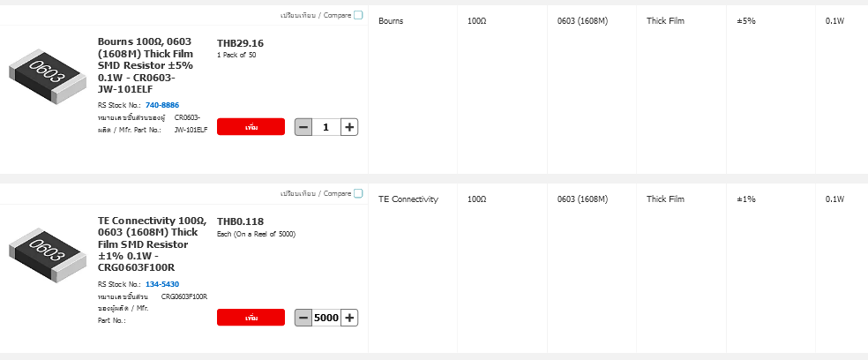The width and height of the screenshot is (868, 360).
Task: Click the ±5% tolerance cell
Action: (746, 21)
